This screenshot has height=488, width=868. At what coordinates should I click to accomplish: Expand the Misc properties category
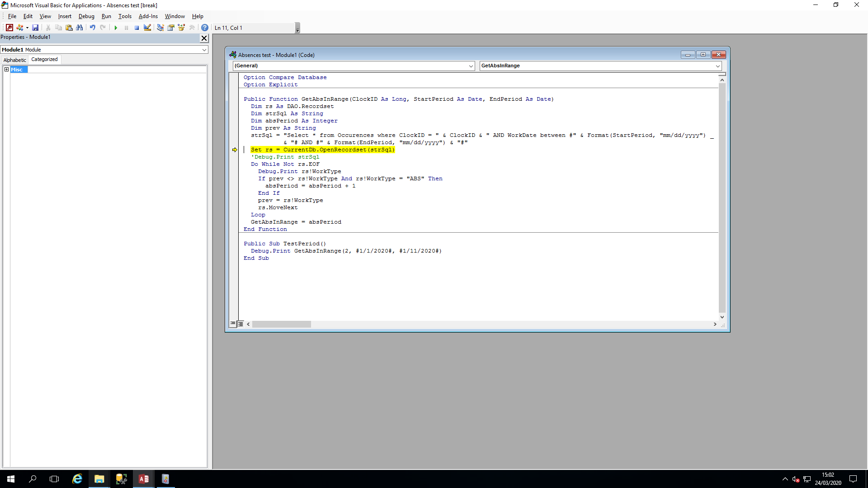point(6,70)
